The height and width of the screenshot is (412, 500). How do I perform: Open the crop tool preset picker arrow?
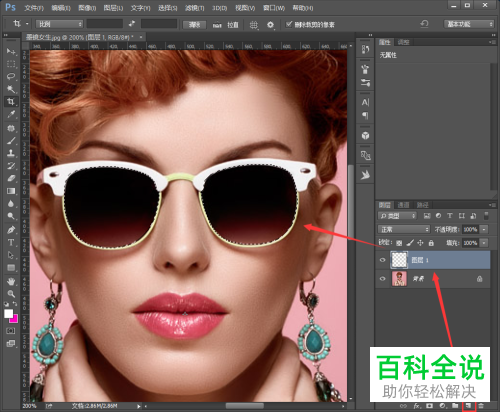pos(27,24)
